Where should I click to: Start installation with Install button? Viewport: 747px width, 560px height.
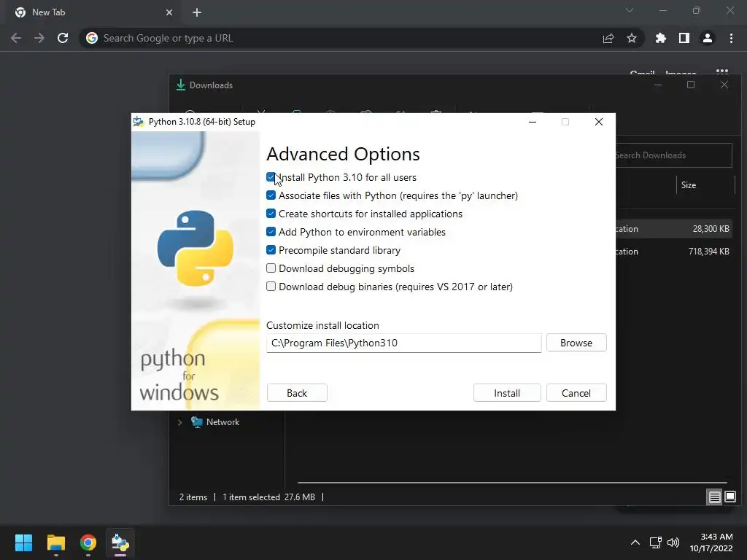point(507,393)
